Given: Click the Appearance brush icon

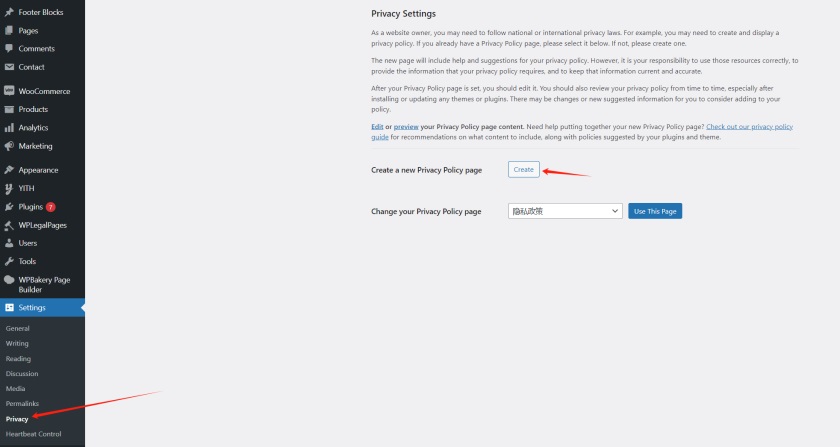Looking at the screenshot, I should point(9,170).
